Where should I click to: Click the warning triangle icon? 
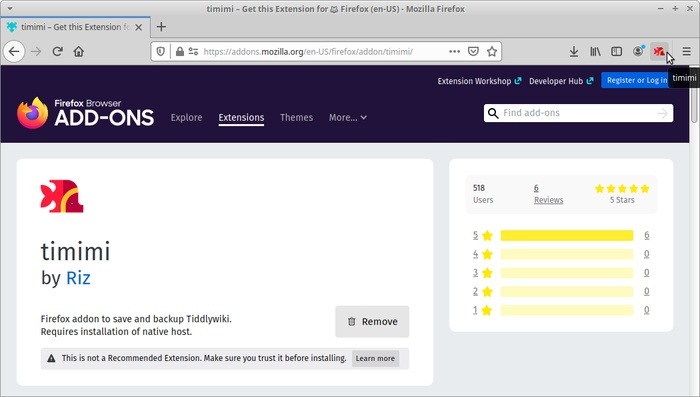click(x=51, y=358)
